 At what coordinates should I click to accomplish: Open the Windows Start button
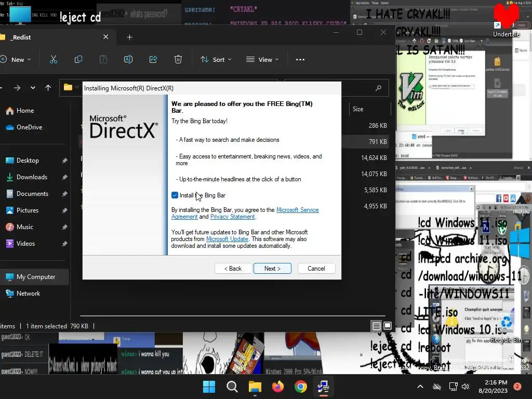coord(209,387)
